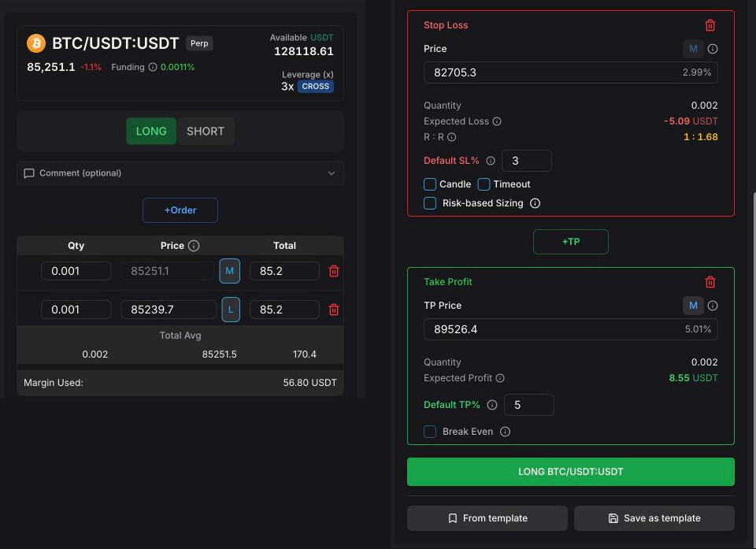
Task: Add another order with +Order
Action: (180, 210)
